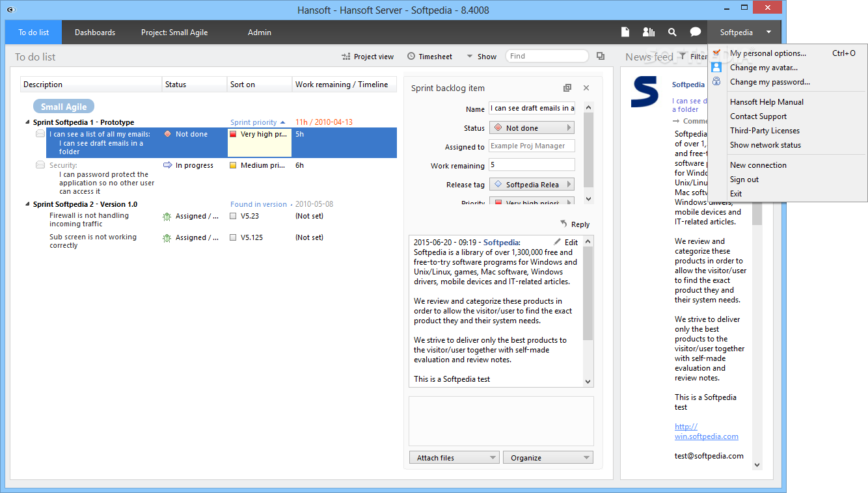Click the pop-out window icon beside Find

pos(601,56)
